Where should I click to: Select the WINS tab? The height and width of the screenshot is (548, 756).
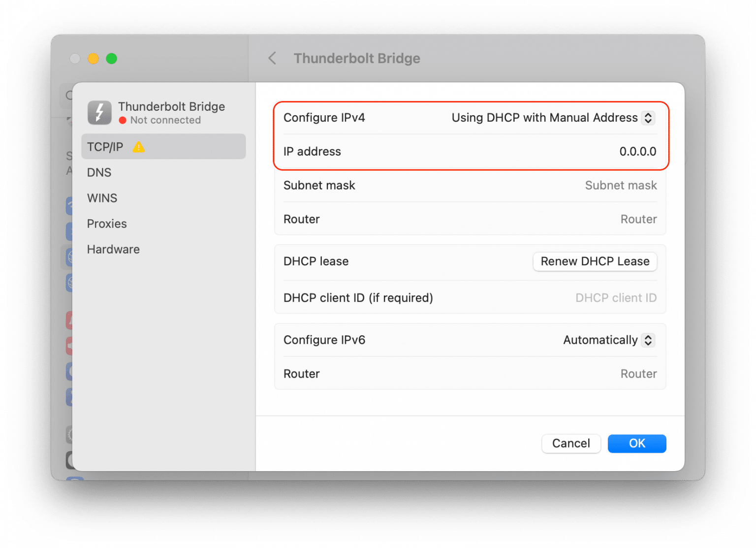click(102, 198)
